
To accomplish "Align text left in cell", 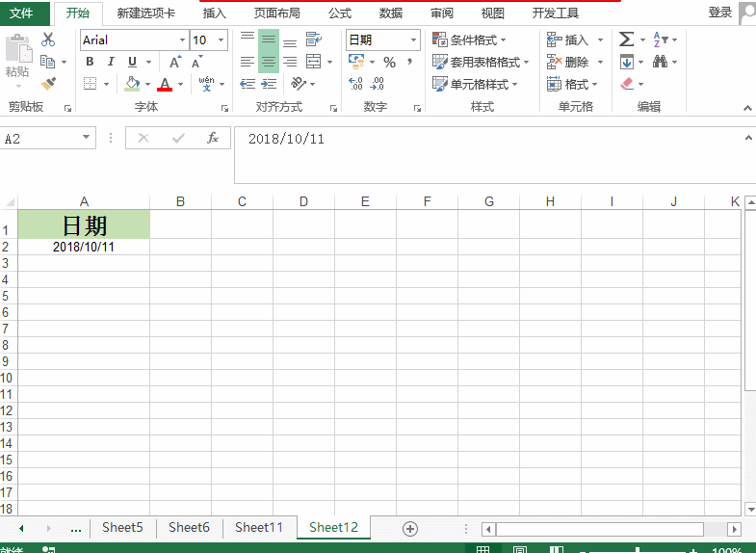I will (x=248, y=62).
